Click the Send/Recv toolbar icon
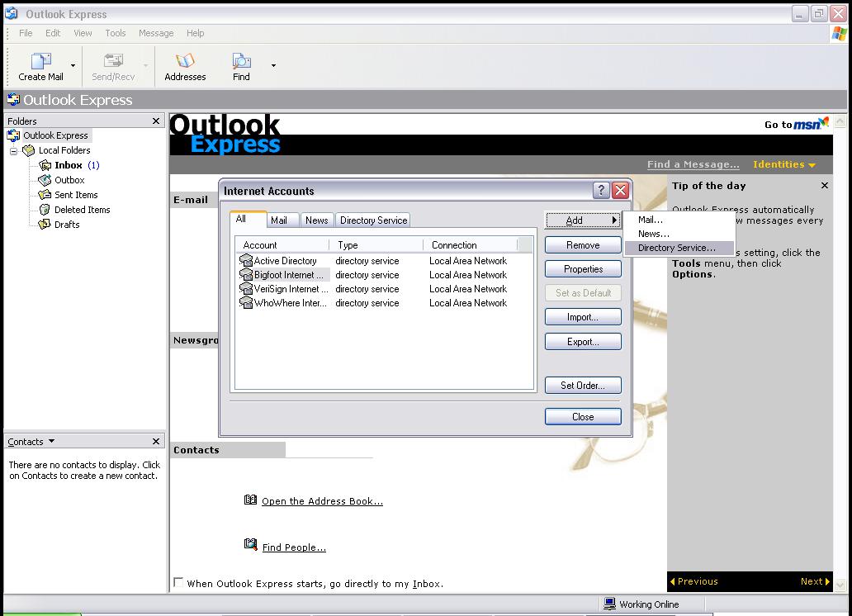This screenshot has height=616, width=852. (x=113, y=60)
